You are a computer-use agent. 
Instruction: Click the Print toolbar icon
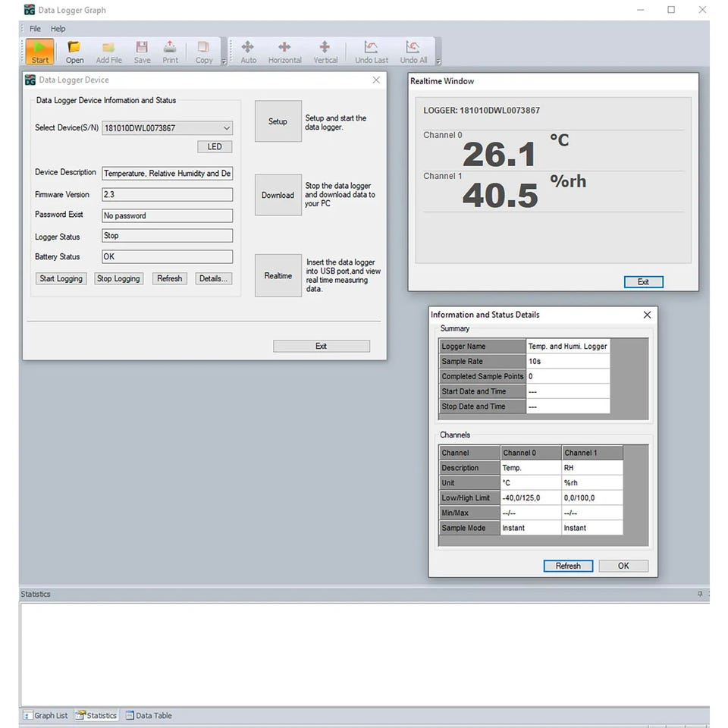point(170,52)
